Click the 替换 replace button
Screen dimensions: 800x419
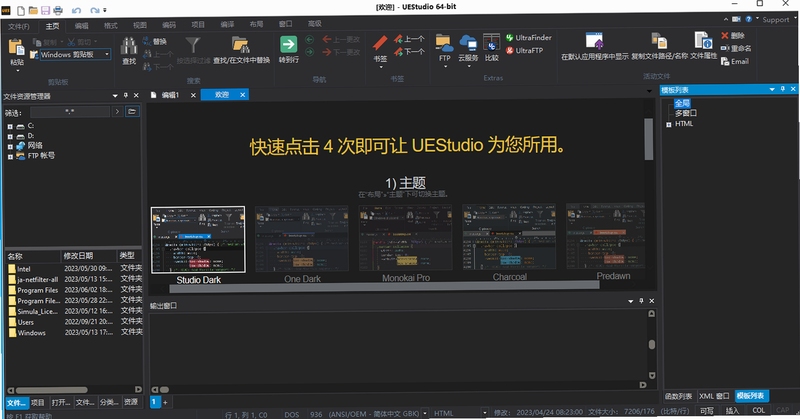[x=155, y=41]
